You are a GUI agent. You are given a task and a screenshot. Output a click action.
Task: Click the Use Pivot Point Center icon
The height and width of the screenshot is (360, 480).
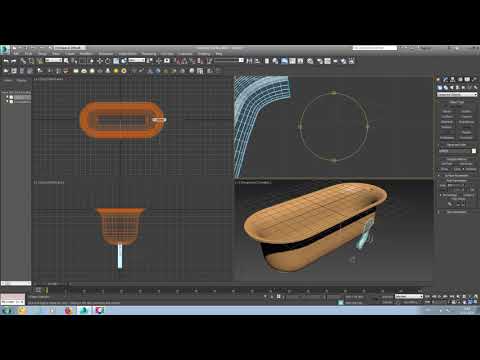[150, 61]
